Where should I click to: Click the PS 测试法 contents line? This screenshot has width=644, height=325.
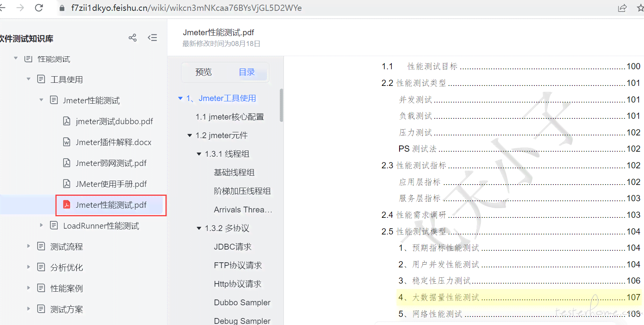[520, 149]
